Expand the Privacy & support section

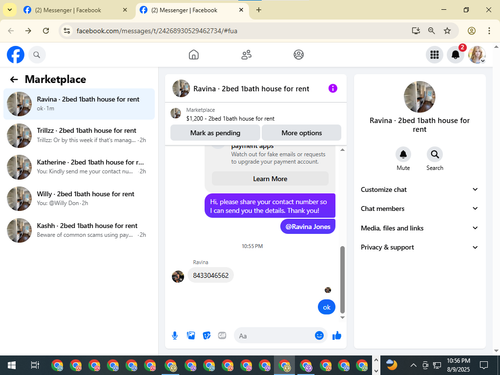click(x=419, y=247)
